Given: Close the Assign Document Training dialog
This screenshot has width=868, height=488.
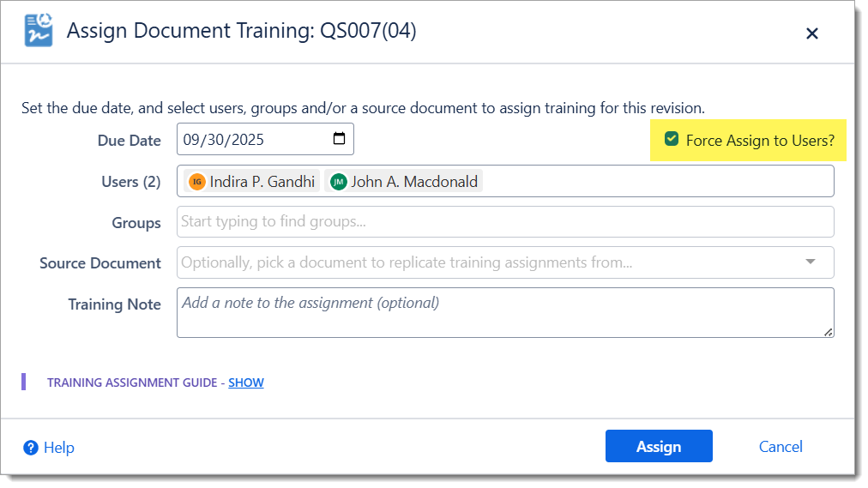Looking at the screenshot, I should 811,33.
